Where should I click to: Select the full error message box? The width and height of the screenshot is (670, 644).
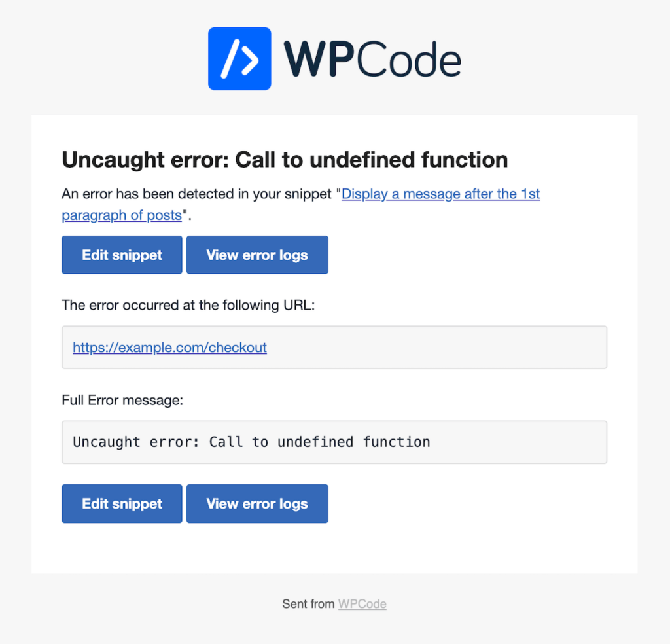334,442
